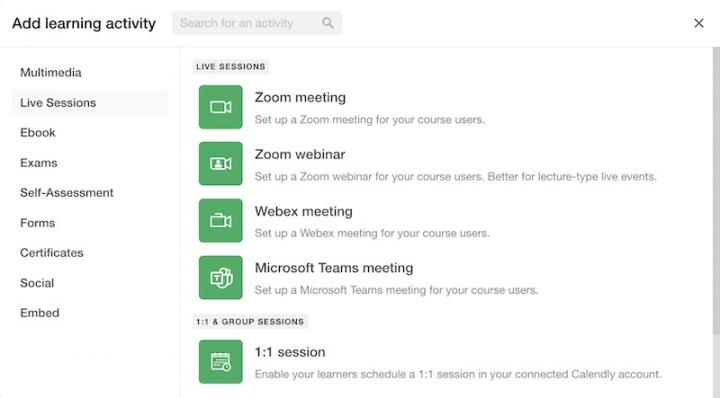This screenshot has width=720, height=398.
Task: Click the search magnifier icon
Action: pos(328,23)
